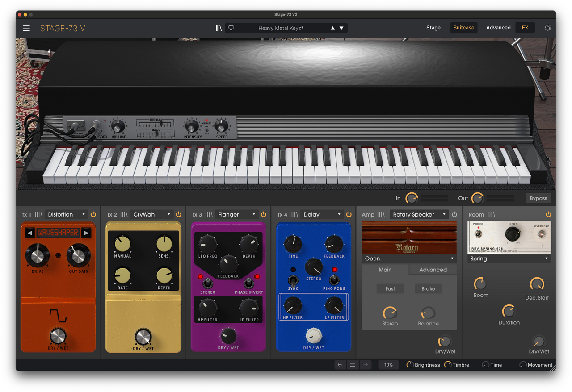This screenshot has height=392, width=572.
Task: Go to previous preset with the up arrow
Action: pyautogui.click(x=332, y=28)
